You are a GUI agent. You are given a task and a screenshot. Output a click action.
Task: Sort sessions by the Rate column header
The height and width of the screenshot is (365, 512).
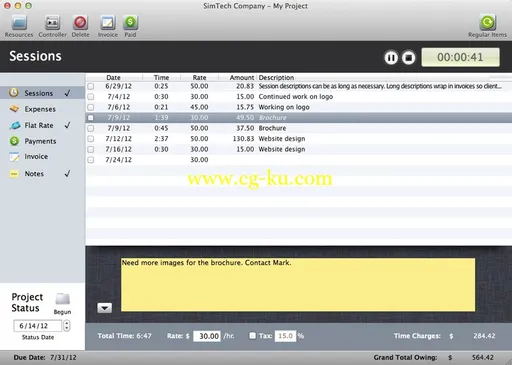199,77
